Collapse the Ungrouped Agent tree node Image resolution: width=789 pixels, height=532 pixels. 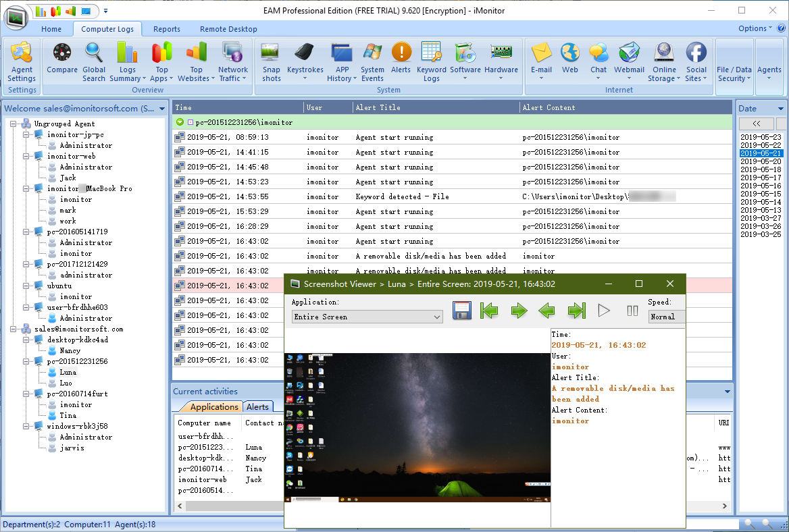pyautogui.click(x=14, y=124)
